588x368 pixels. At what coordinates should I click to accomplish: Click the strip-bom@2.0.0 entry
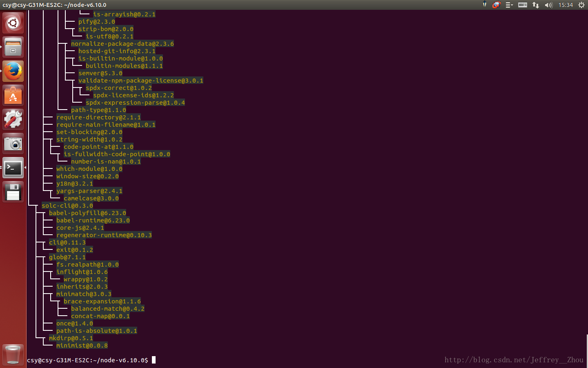pos(106,29)
